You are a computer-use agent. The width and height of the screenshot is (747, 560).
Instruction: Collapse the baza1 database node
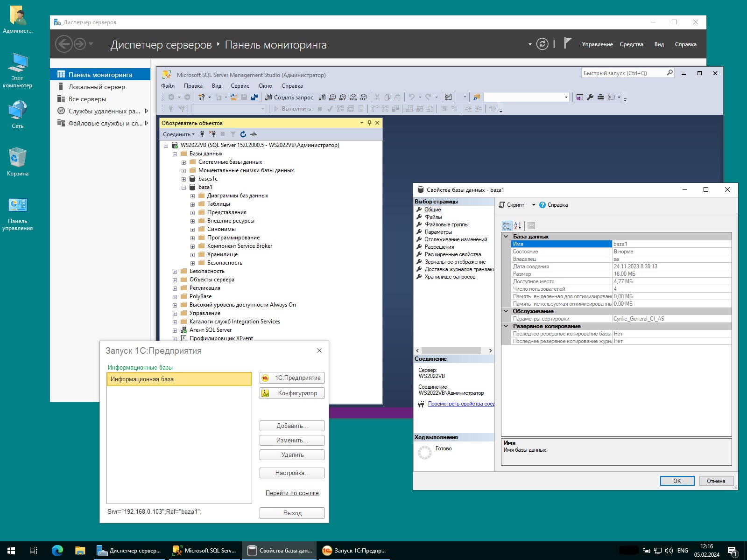point(183,188)
